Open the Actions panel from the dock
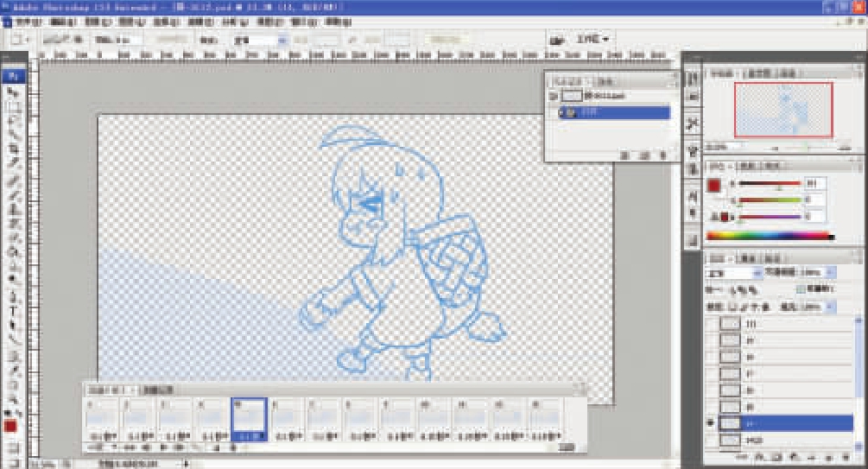Viewport: 868px width, 469px height. tap(692, 97)
